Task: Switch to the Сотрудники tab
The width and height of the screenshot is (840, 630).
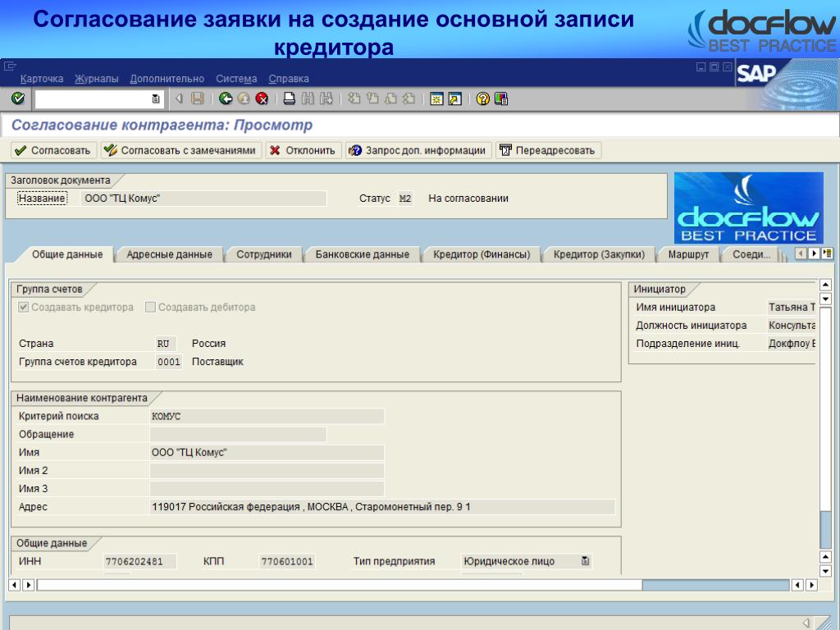Action: [264, 254]
